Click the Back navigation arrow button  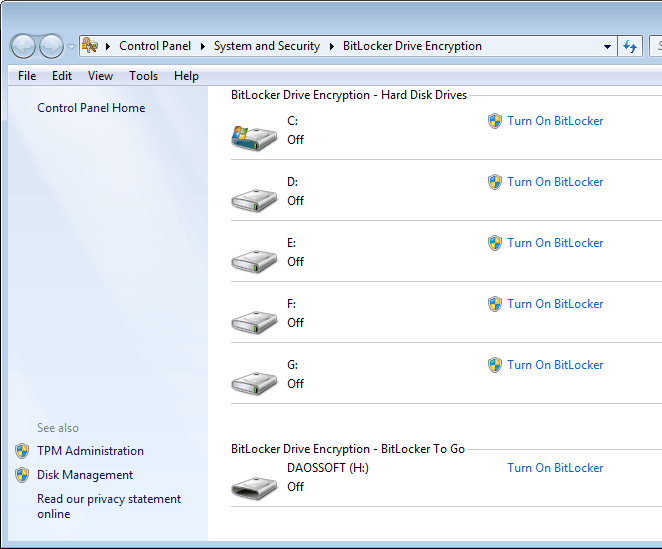coord(23,46)
